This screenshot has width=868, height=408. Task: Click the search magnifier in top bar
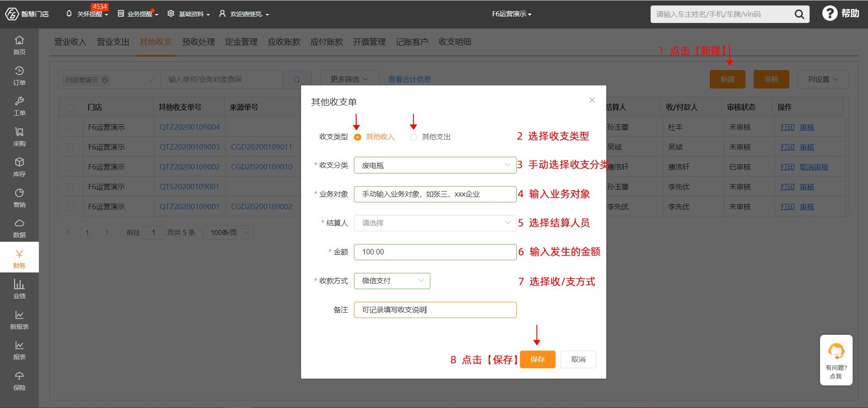pos(799,14)
